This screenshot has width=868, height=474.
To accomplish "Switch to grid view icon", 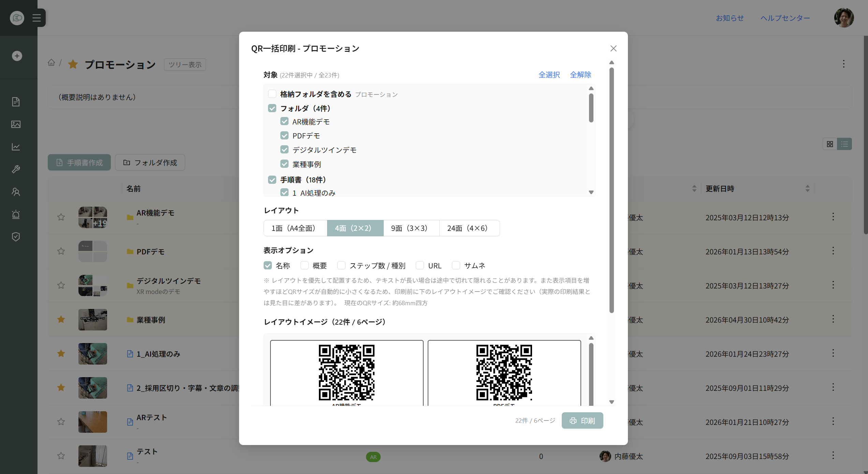I will 830,144.
